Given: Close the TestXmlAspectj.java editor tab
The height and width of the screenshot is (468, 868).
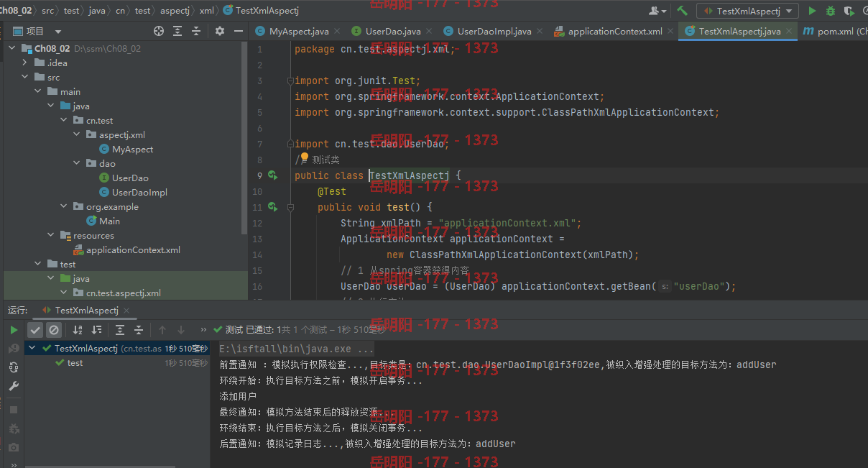Looking at the screenshot, I should click(x=789, y=32).
